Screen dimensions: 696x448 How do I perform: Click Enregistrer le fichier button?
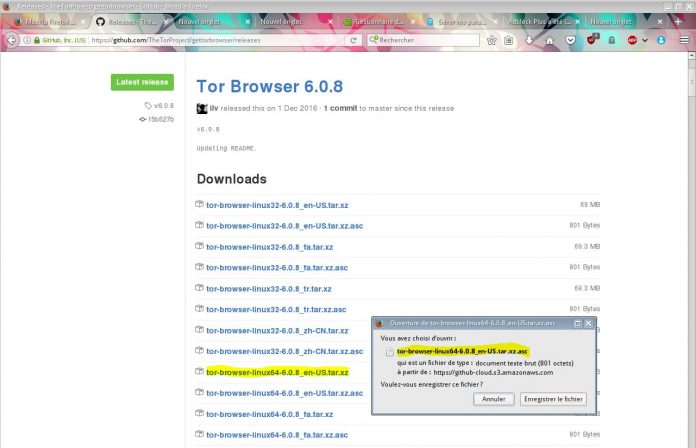point(553,399)
